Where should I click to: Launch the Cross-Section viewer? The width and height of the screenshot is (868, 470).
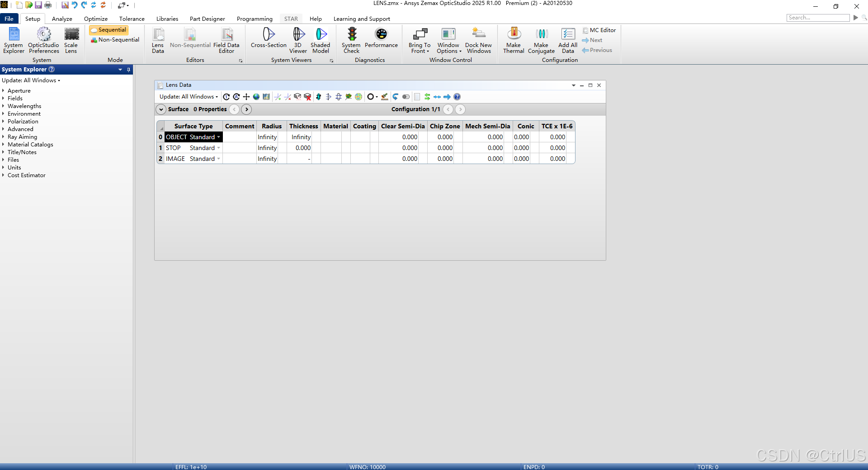point(269,38)
